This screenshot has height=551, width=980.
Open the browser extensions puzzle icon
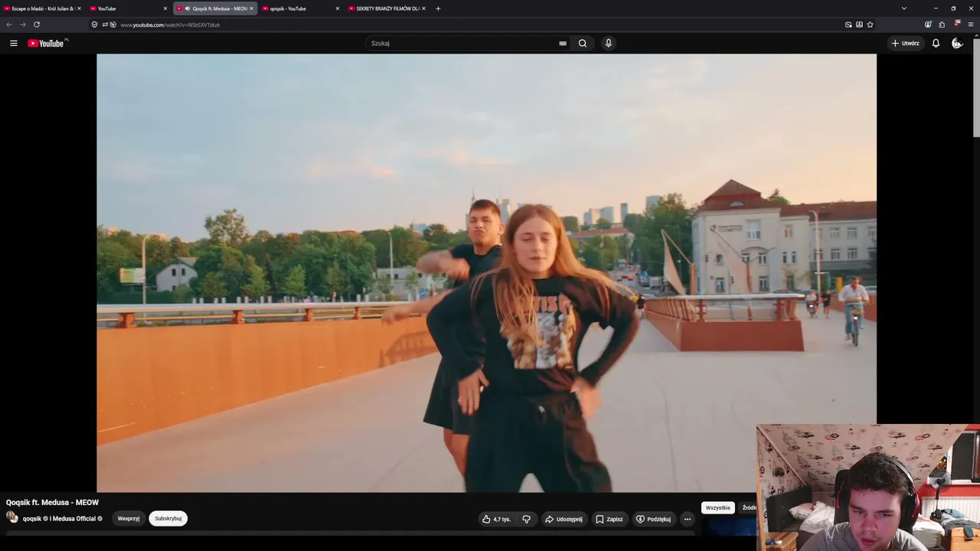click(942, 24)
